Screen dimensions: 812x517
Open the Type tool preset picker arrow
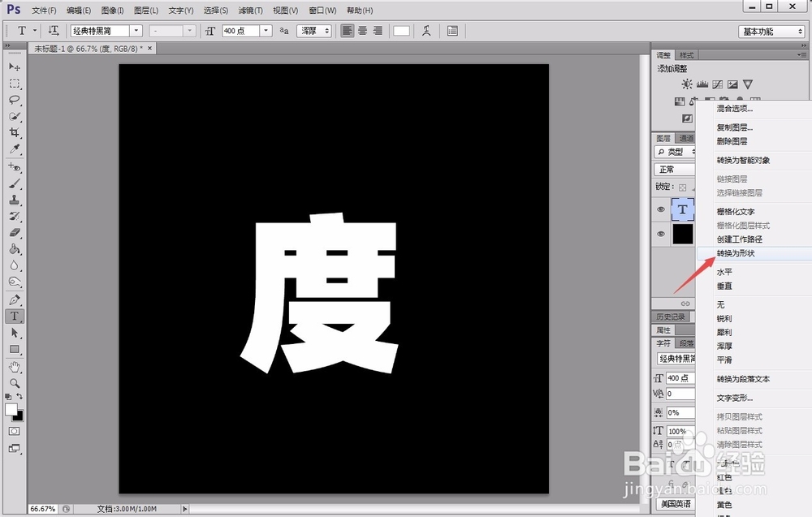pyautogui.click(x=35, y=31)
